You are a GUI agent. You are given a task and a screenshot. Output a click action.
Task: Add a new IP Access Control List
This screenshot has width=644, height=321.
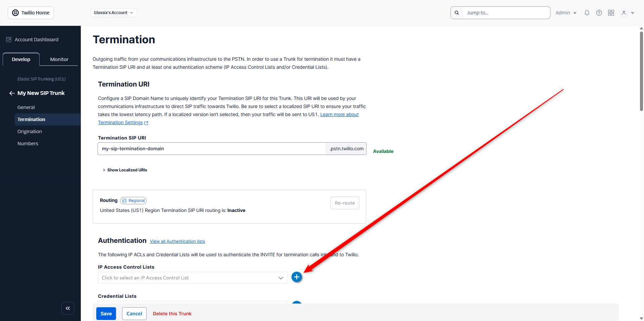click(297, 277)
